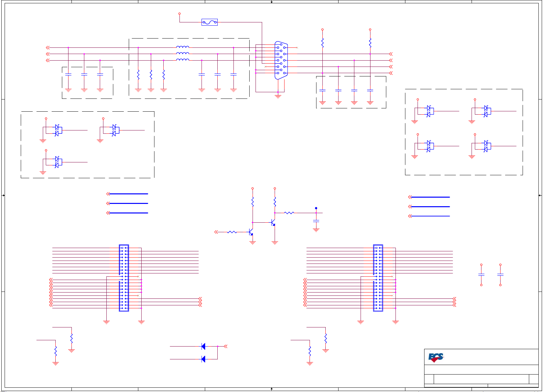Click the D-sub VGA connector symbol
The height and width of the screenshot is (392, 545).
coord(281,60)
